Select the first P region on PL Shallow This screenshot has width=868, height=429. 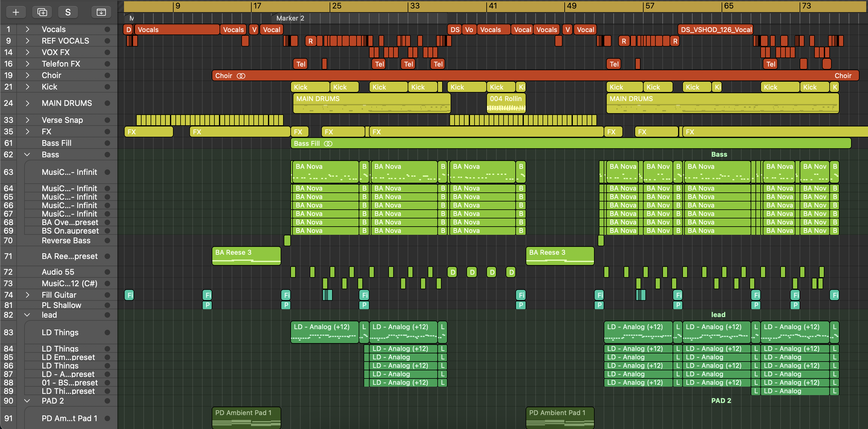[207, 305]
